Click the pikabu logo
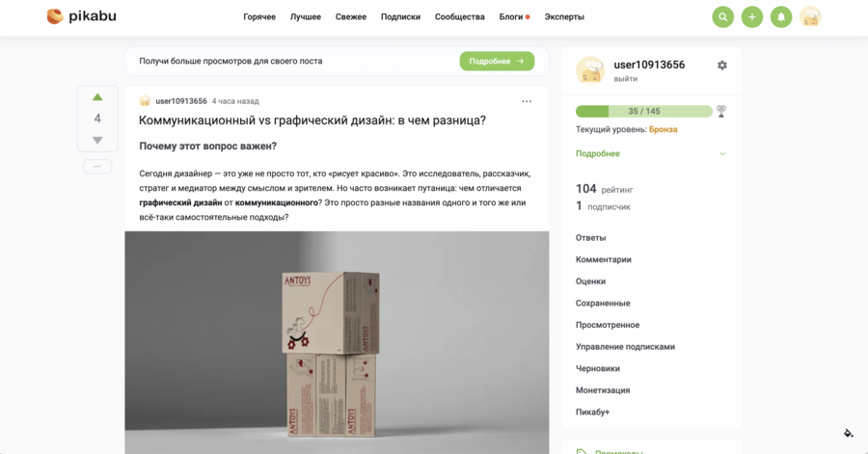This screenshot has height=454, width=868. pyautogui.click(x=81, y=16)
